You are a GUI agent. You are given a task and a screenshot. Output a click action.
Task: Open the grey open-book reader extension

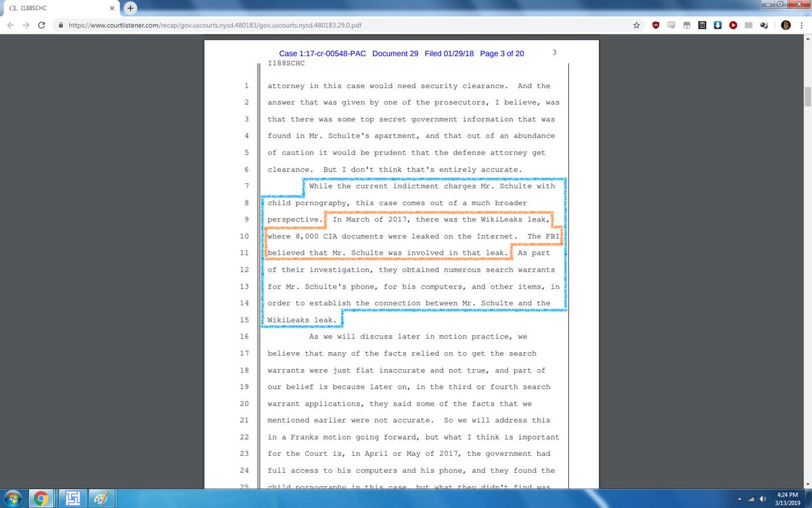(x=748, y=25)
